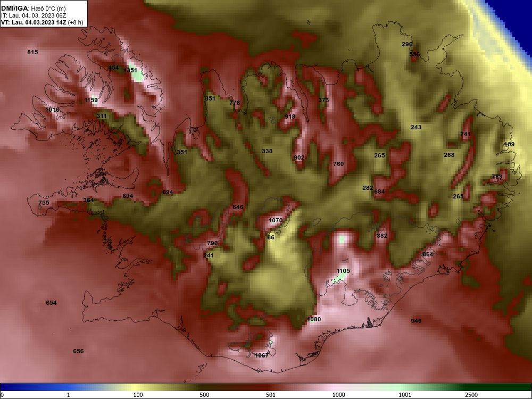
Task: Click the 778 value label
Action: [x=235, y=103]
